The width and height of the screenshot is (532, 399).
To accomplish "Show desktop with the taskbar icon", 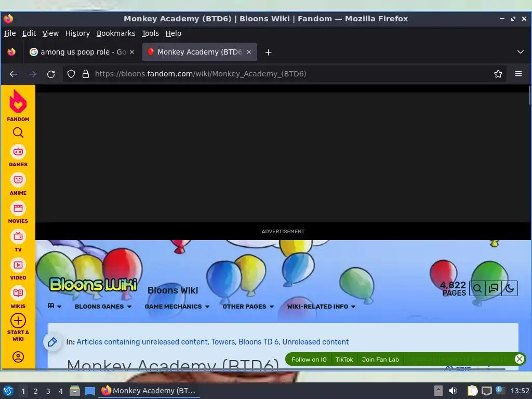I will click(x=90, y=391).
